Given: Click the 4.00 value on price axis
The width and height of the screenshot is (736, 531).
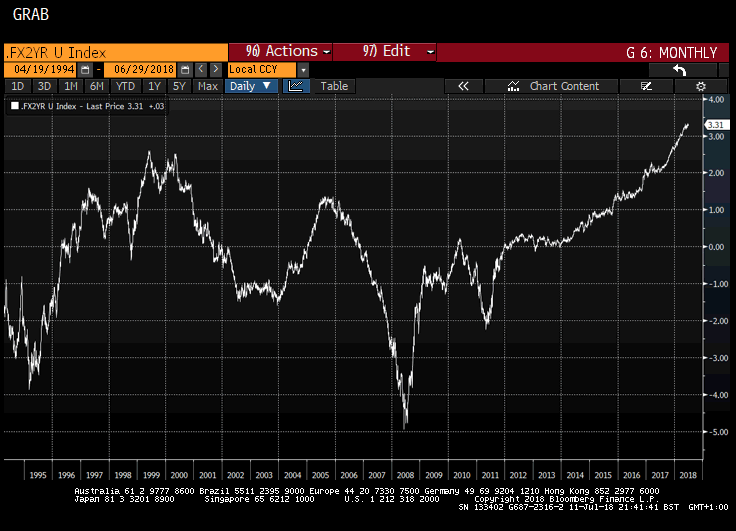Looking at the screenshot, I should (716, 100).
